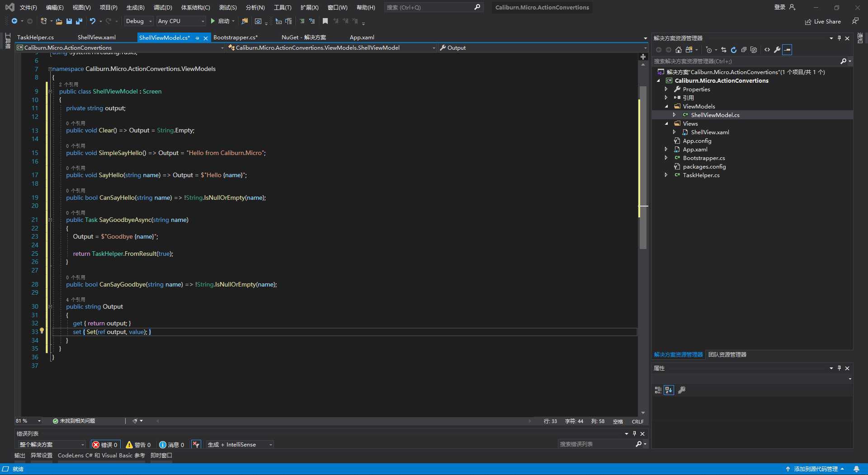Switch between solutions and folder views icon
This screenshot has height=475, width=868.
point(689,50)
